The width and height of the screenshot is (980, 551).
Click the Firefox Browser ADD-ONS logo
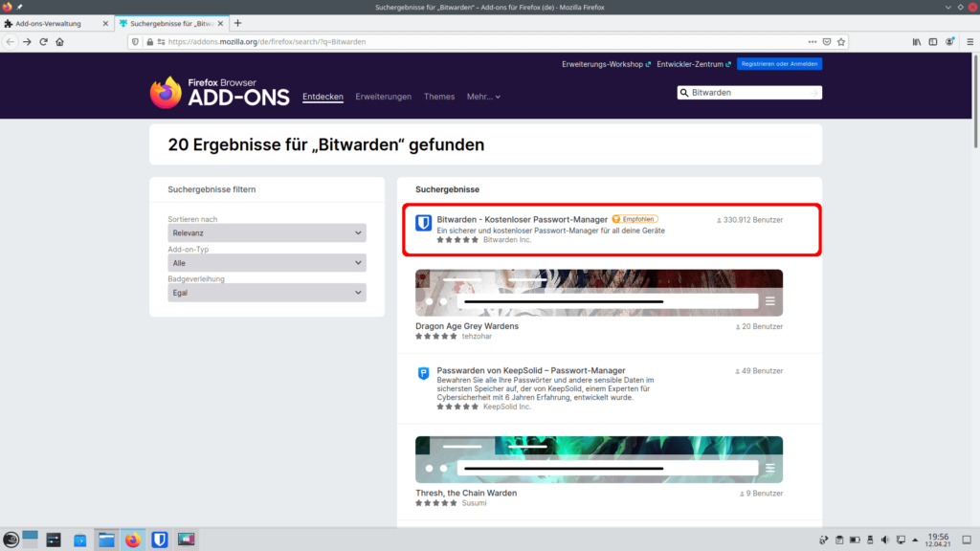pyautogui.click(x=219, y=93)
